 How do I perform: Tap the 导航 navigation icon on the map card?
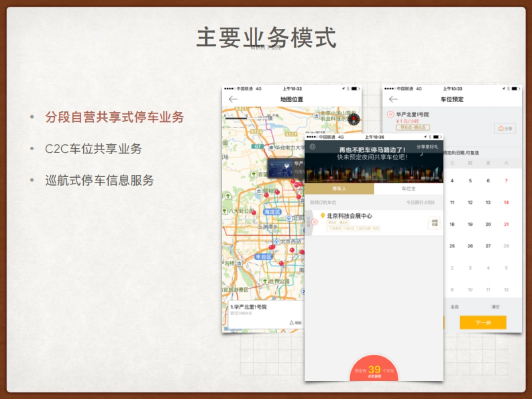point(291,322)
